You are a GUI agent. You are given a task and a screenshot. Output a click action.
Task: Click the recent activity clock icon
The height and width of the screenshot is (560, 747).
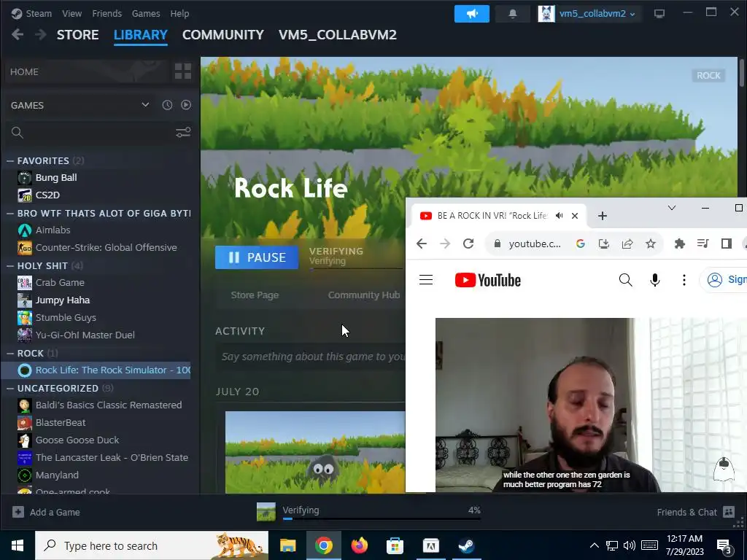pos(167,105)
